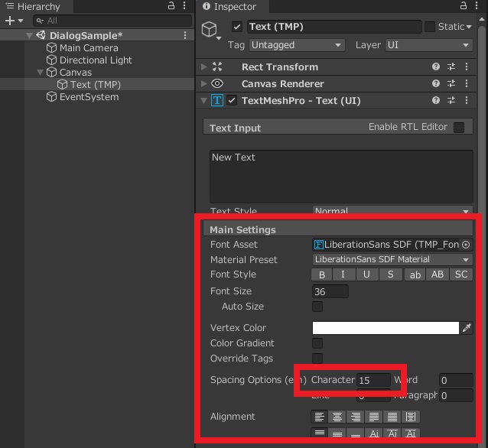Edit the Text (TMP) object name field
The image size is (488, 448).
click(334, 27)
